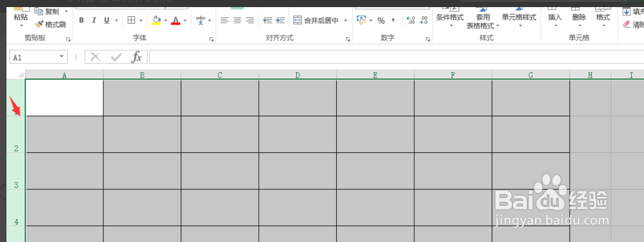Apply yellow Fill Color bucket
This screenshot has width=644, height=242.
tap(156, 20)
